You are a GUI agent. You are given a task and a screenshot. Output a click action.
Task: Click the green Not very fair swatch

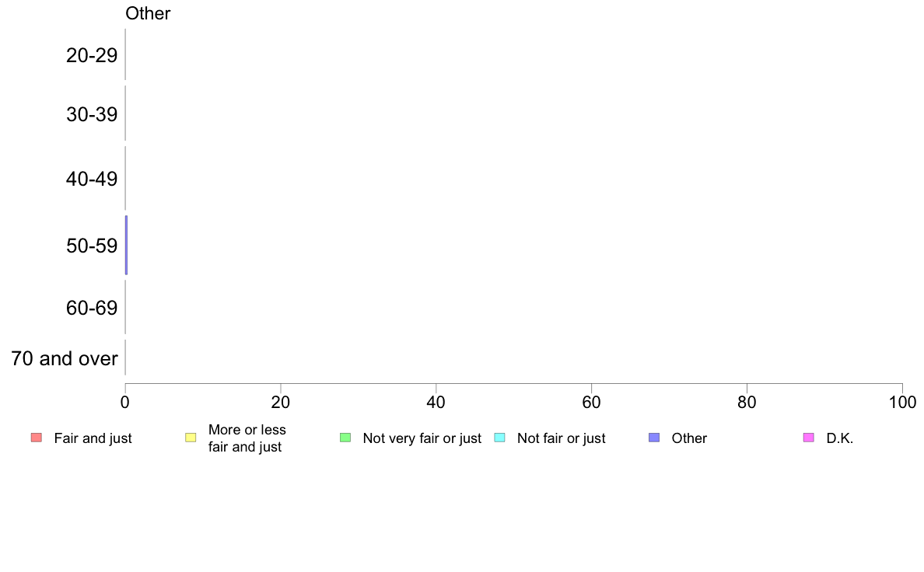point(345,438)
